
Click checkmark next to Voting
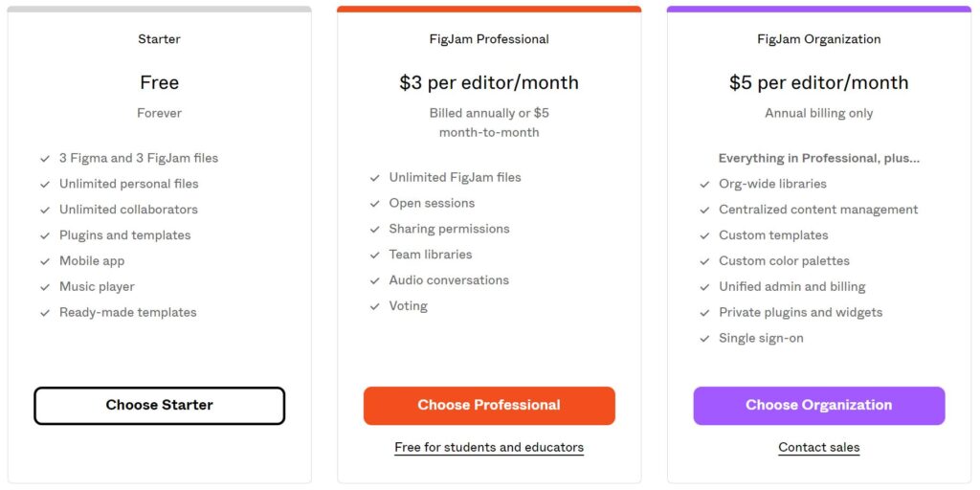click(x=375, y=306)
